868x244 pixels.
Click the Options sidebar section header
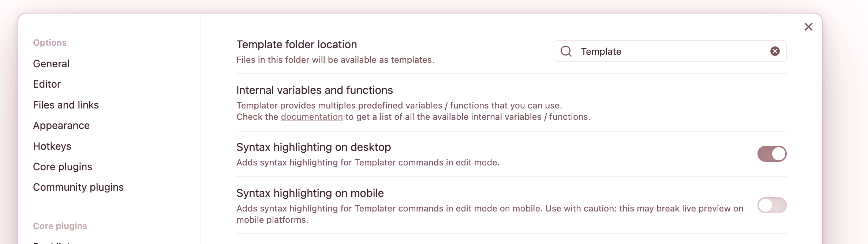pyautogui.click(x=50, y=43)
